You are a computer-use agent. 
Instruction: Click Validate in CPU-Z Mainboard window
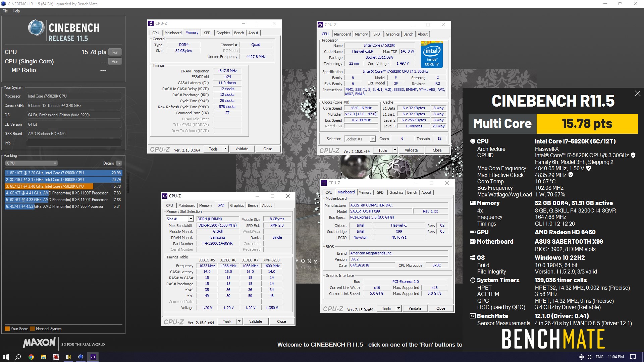[x=415, y=308]
